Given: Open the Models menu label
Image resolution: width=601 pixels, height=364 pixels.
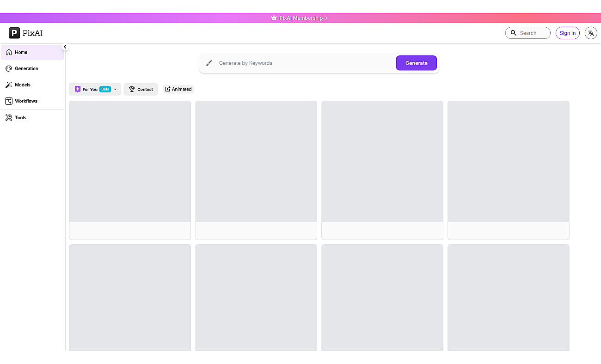Looking at the screenshot, I should tap(23, 85).
